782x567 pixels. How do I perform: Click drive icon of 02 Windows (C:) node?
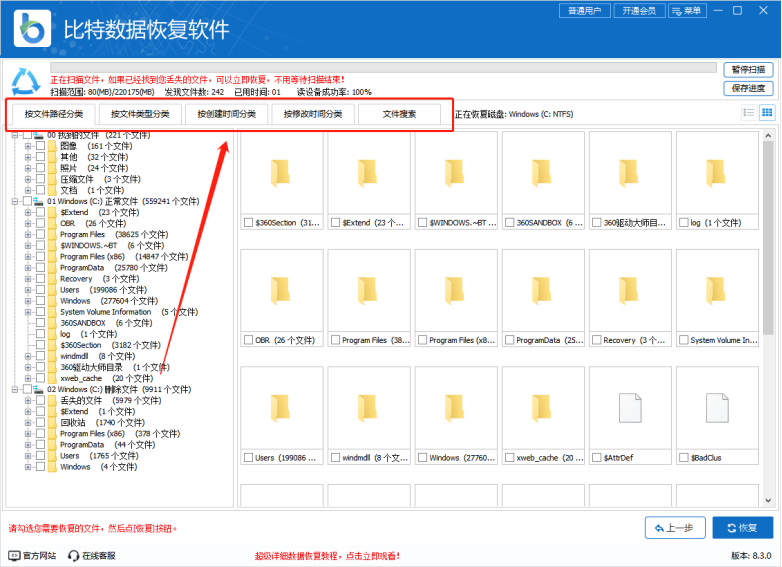click(38, 389)
